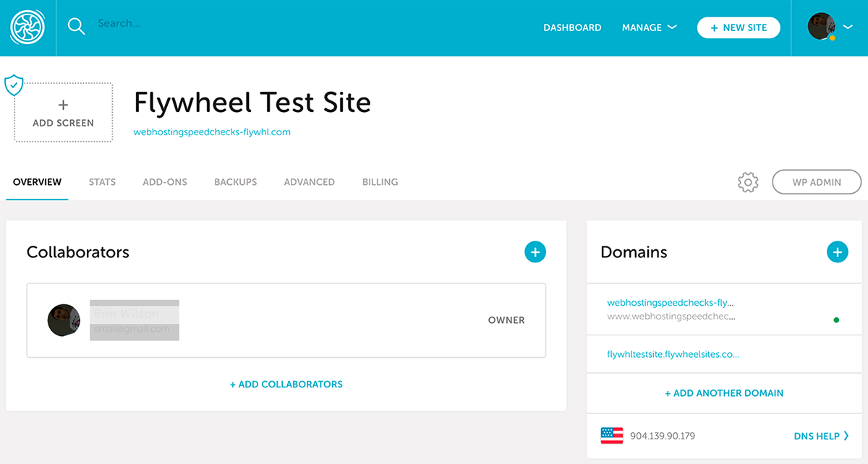
Task: Click the plus icon in the Domains panel
Action: [x=837, y=252]
